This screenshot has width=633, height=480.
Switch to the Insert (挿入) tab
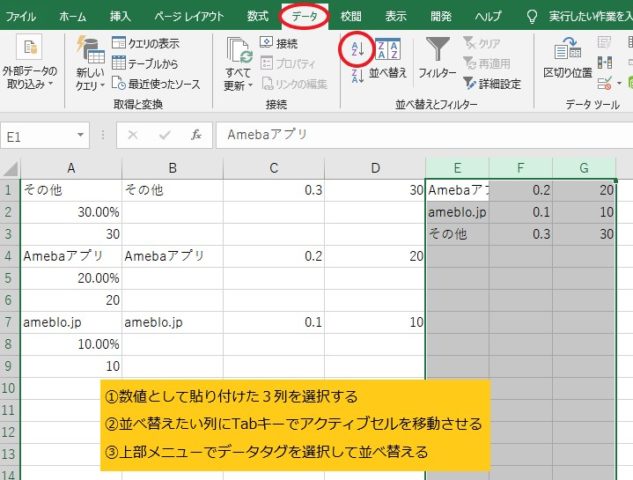pyautogui.click(x=120, y=16)
